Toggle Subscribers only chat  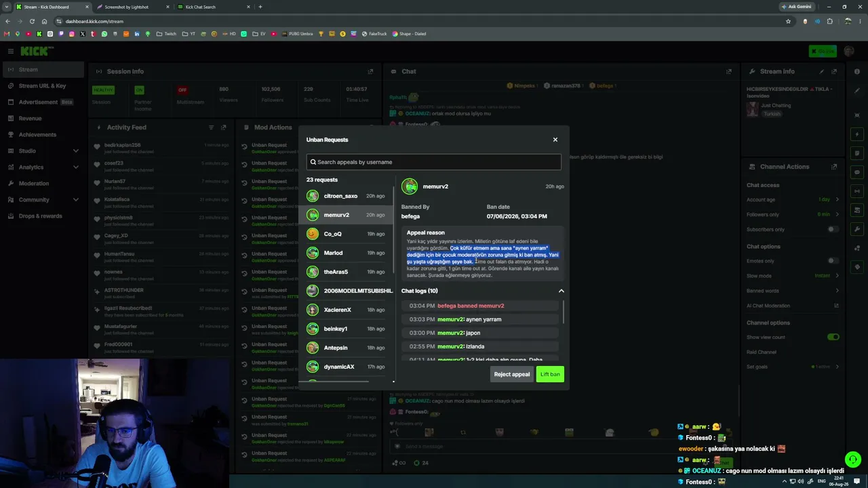[x=833, y=230]
